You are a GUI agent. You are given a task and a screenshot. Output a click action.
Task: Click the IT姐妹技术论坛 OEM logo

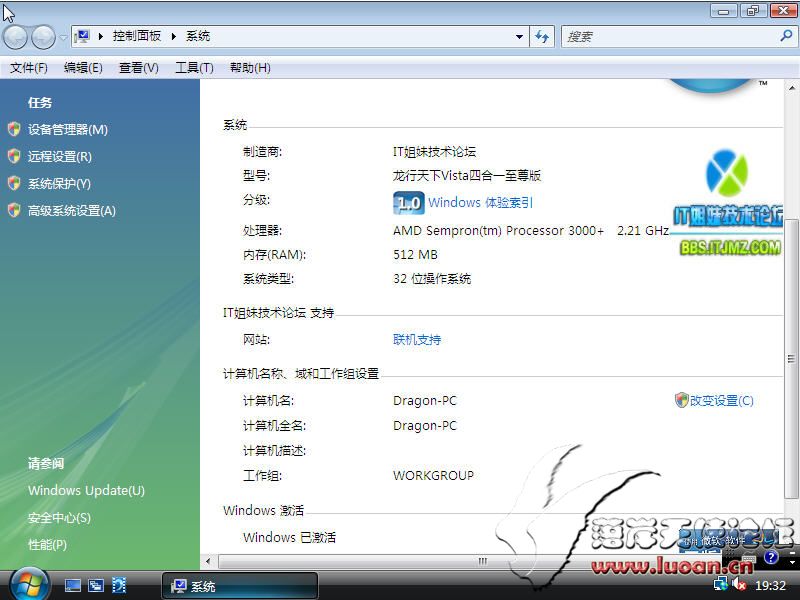pyautogui.click(x=728, y=202)
